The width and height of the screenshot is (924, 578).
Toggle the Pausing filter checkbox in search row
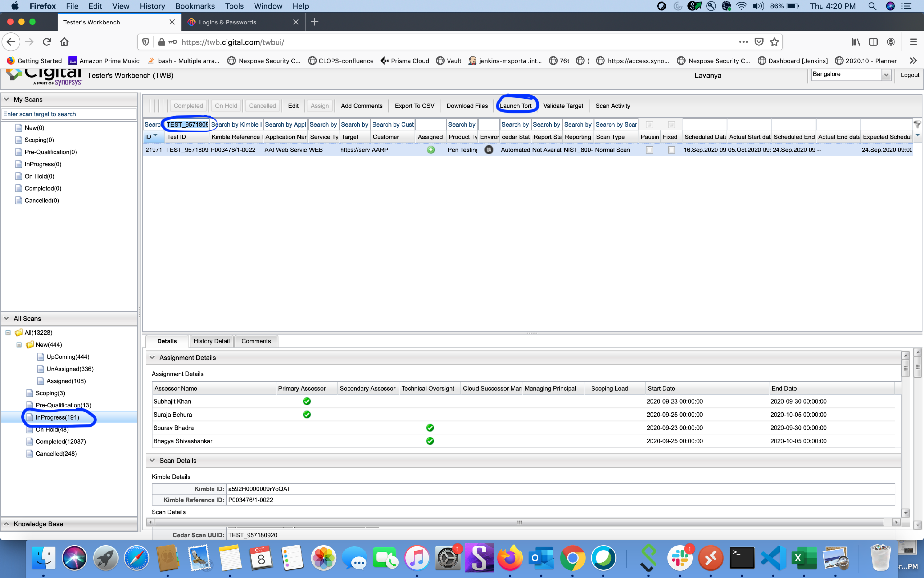coord(649,125)
